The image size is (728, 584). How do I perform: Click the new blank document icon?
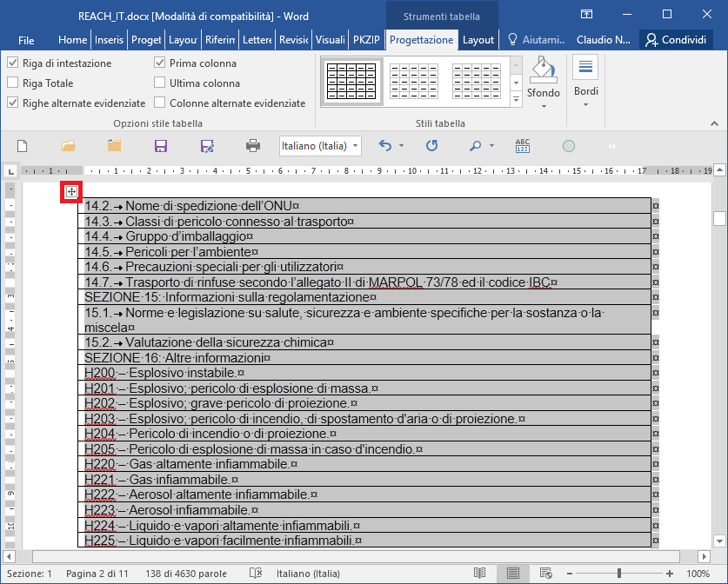23,146
